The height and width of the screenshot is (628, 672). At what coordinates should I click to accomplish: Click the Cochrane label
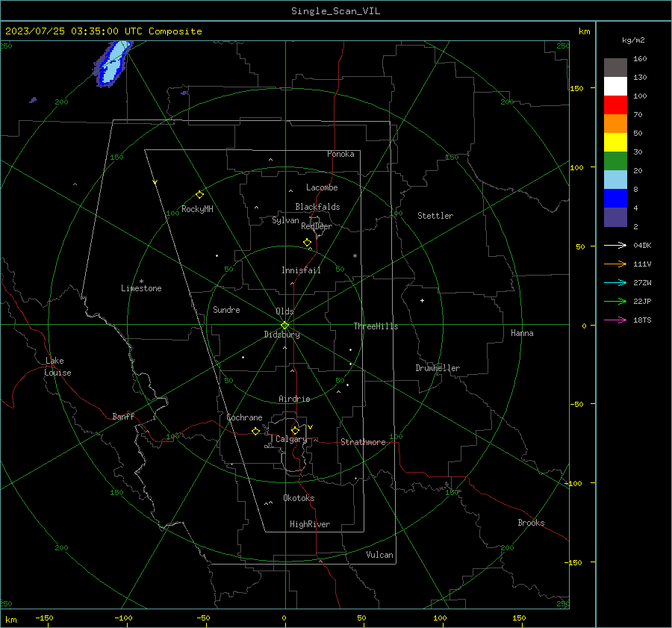(x=244, y=417)
